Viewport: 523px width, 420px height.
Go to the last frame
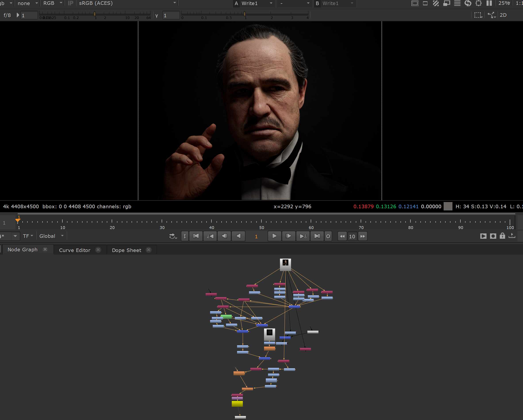pos(317,236)
